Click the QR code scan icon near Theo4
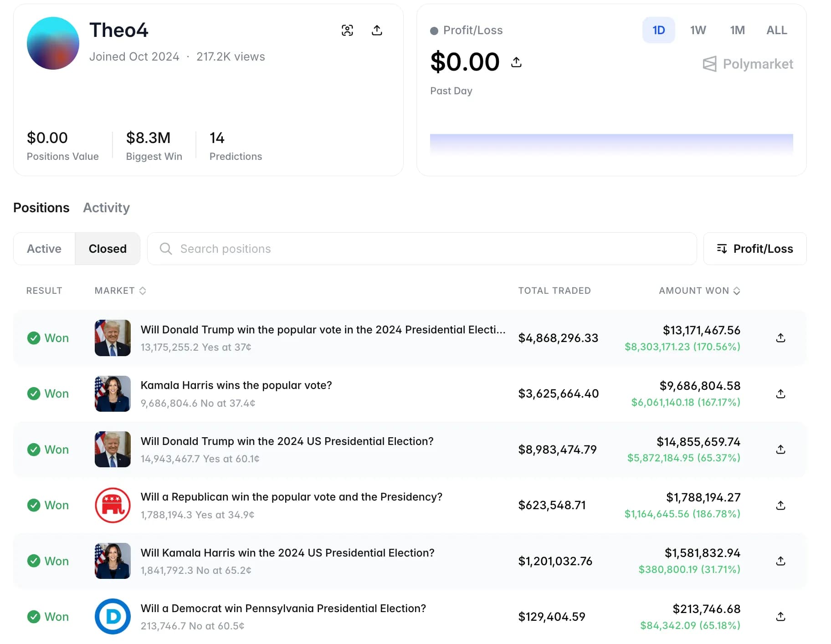 [x=348, y=30]
